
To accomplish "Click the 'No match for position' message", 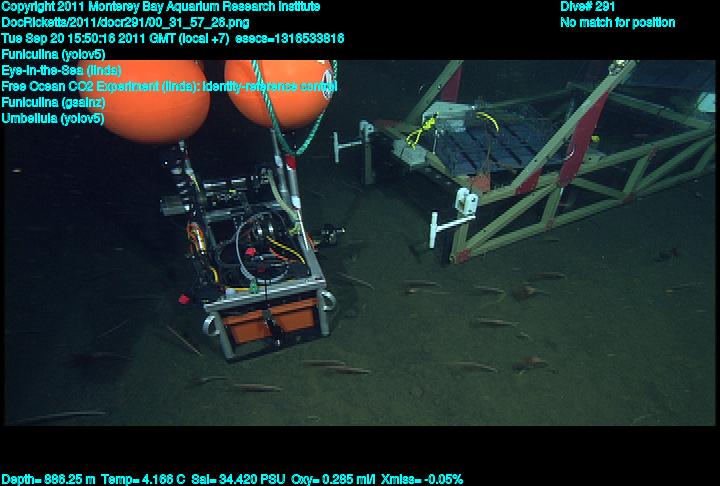I will [x=617, y=22].
